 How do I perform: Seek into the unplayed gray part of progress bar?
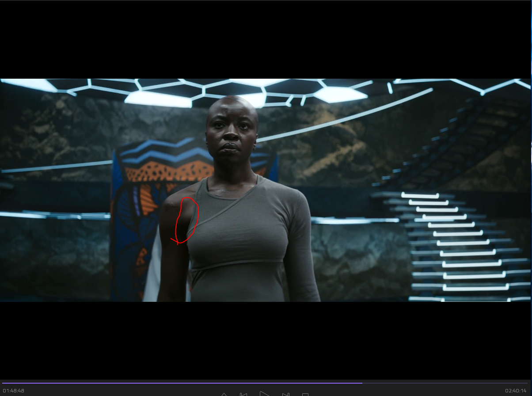click(442, 383)
